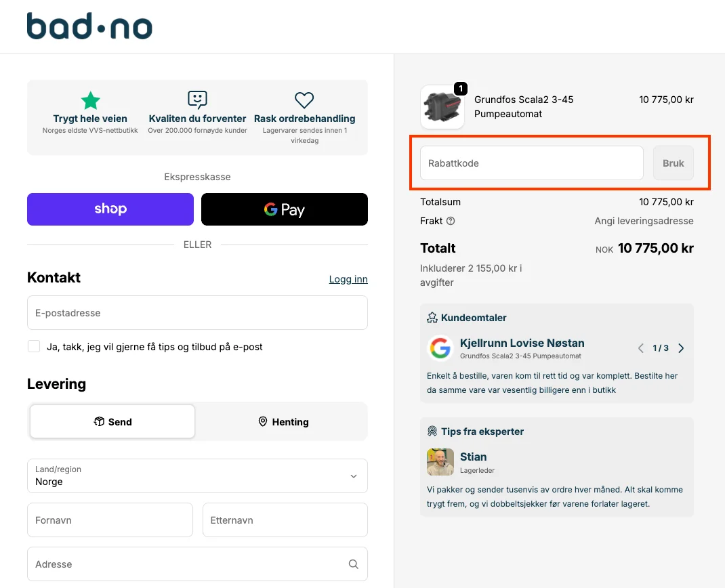Click the Kundeomtaler heading
This screenshot has width=725, height=588.
click(474, 318)
